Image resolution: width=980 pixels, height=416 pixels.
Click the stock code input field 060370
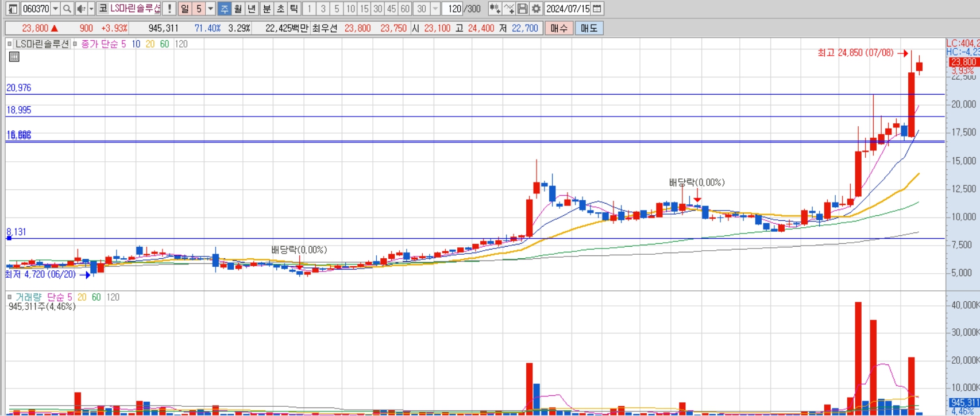click(x=36, y=9)
